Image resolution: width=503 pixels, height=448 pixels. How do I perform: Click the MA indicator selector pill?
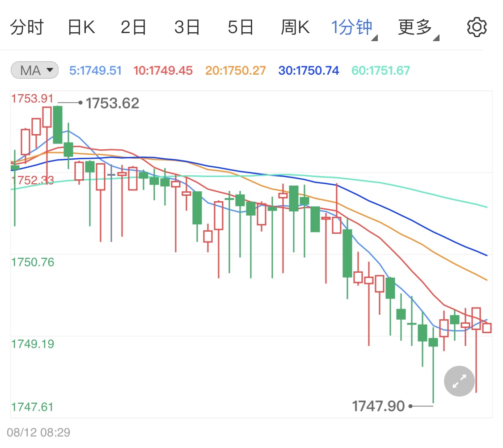[34, 70]
